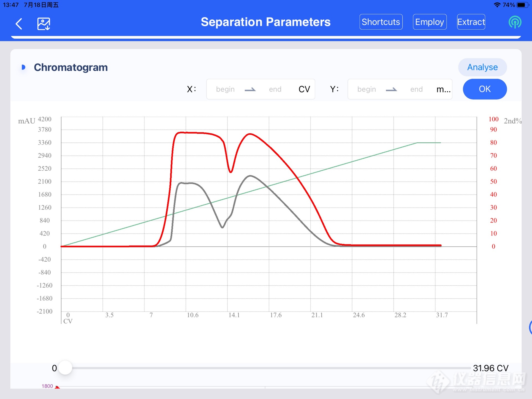Tap the back arrow icon

point(19,24)
